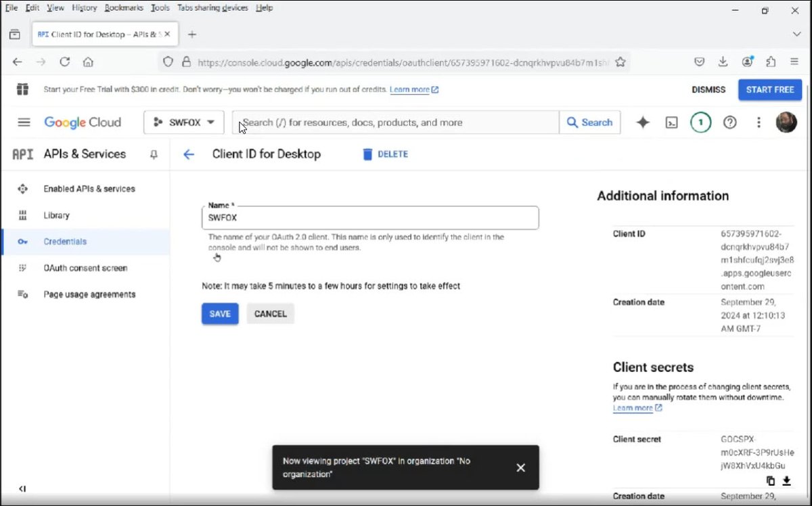
Task: Go back using the blue arrow
Action: click(189, 154)
